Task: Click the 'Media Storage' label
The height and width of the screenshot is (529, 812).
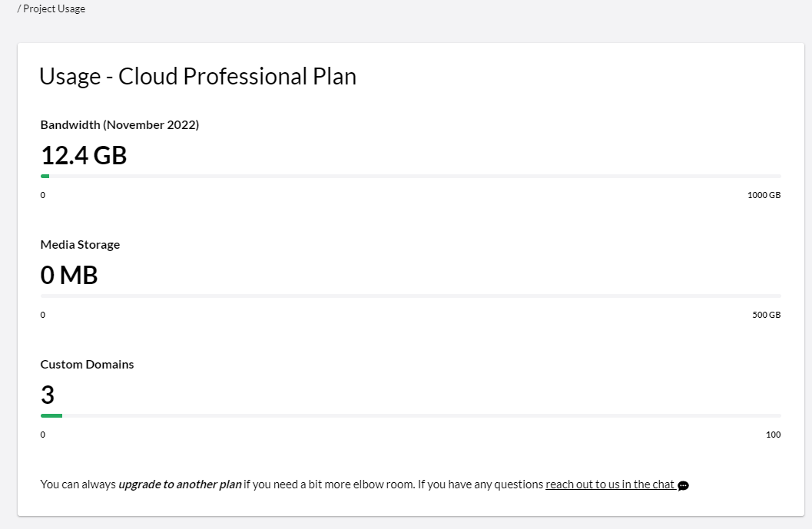Action: (x=80, y=245)
